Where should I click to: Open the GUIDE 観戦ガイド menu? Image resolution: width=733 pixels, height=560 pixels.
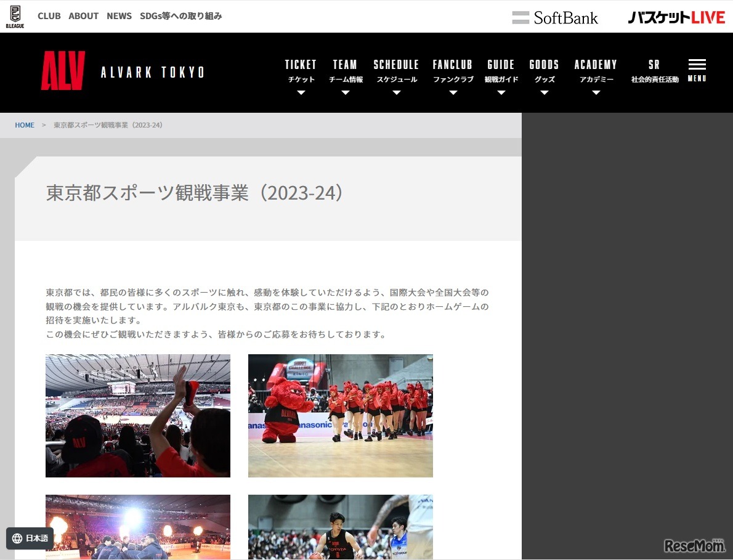click(501, 71)
